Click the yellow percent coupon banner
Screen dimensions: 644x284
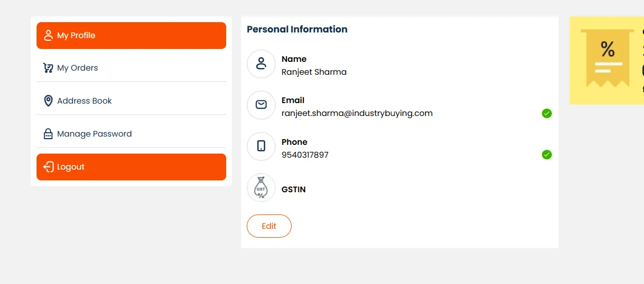tap(607, 60)
